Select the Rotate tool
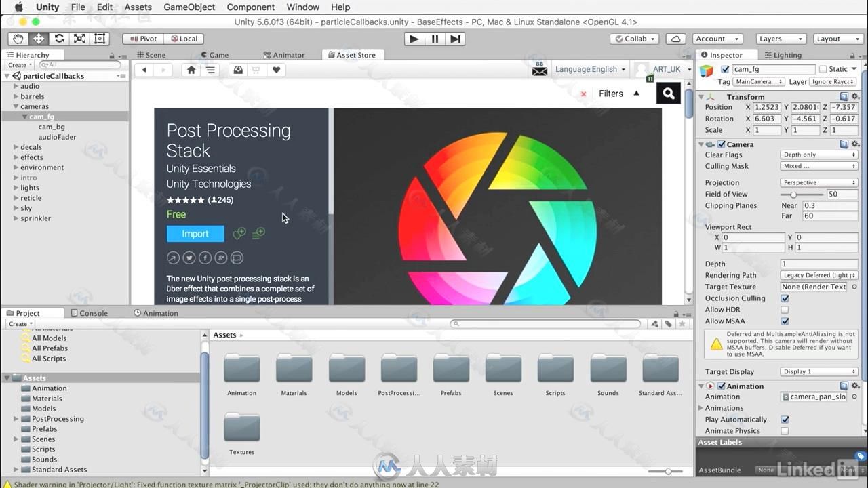The width and height of the screenshot is (868, 488). [x=59, y=39]
